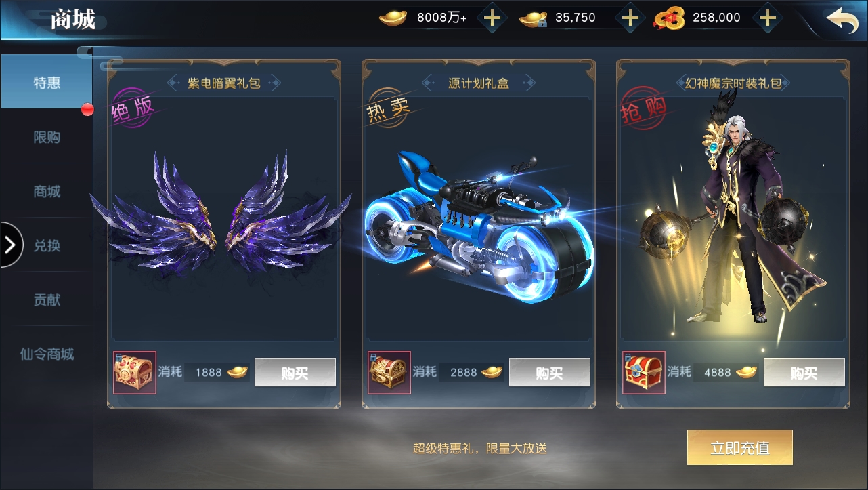Click the 立即充值 recharge button
Viewport: 868px width, 490px height.
(x=740, y=447)
